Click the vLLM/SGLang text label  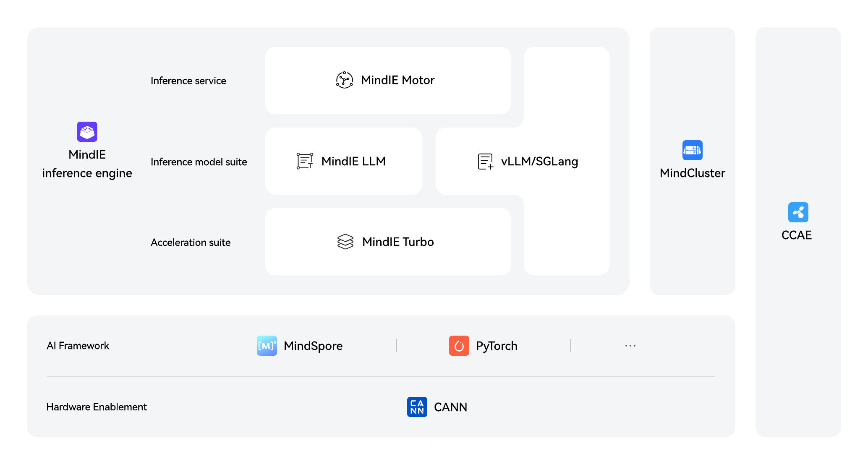coord(539,162)
